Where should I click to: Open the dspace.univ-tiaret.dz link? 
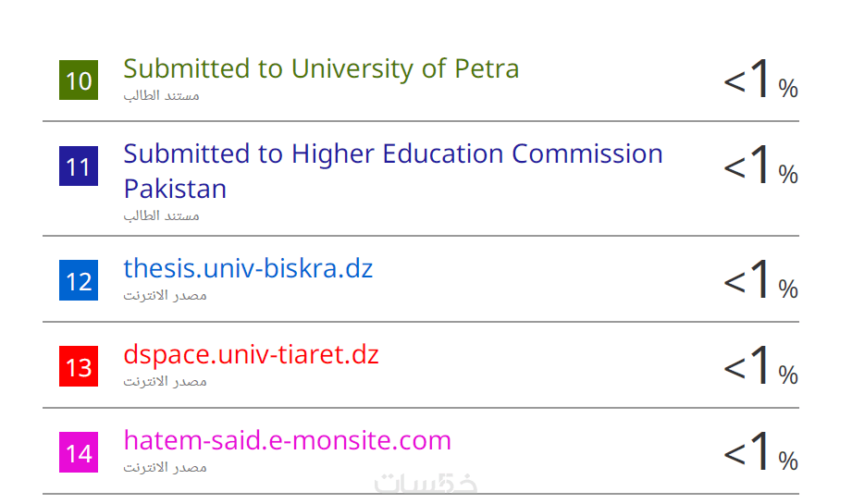251,354
